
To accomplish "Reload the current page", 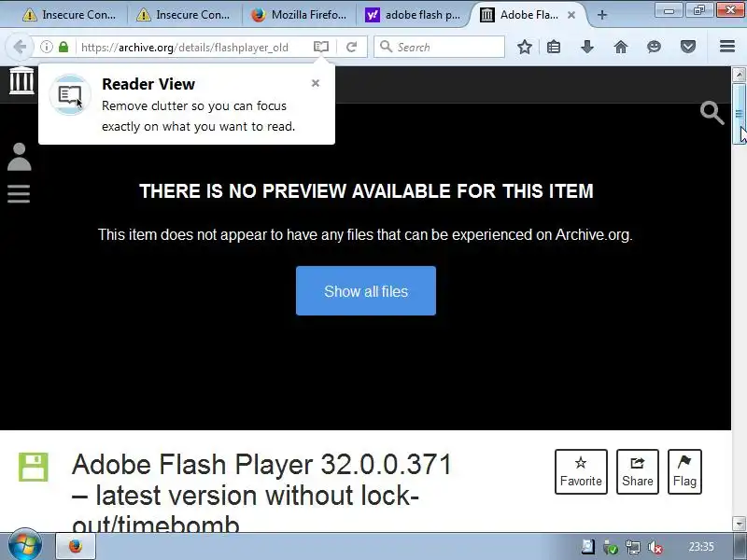I will (x=352, y=47).
